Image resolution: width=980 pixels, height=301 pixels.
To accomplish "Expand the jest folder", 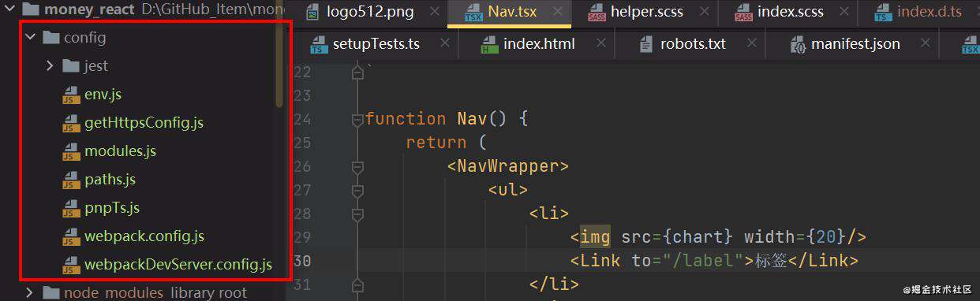I will click(50, 65).
